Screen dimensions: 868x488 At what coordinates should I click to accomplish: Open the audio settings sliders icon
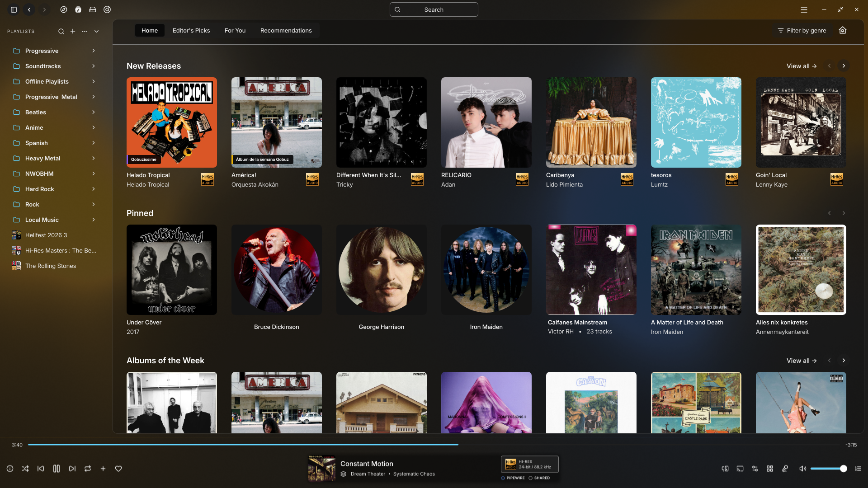(x=755, y=469)
